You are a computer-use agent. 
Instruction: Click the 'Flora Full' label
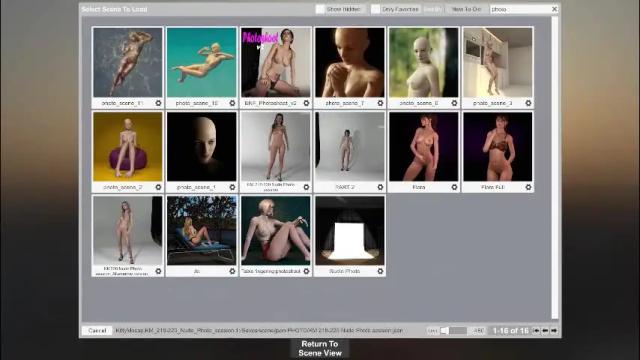click(x=493, y=187)
